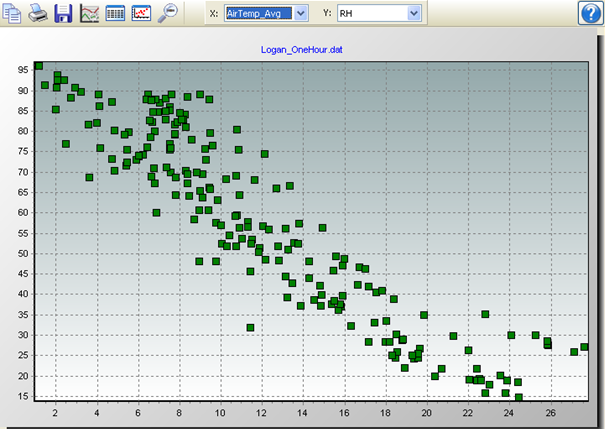Screen dimensions: 605x429
Task: Open the data table view icon
Action: (x=115, y=13)
